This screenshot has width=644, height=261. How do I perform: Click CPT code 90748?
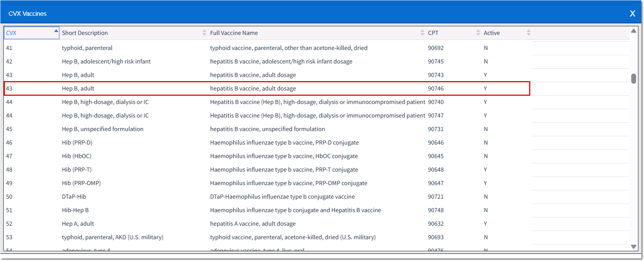436,210
